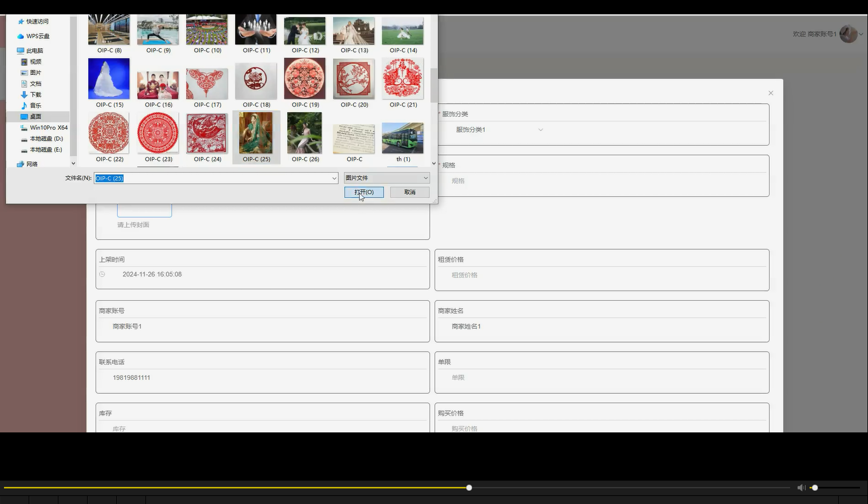Select thumbnail OIP-C (14)
The image size is (868, 504).
pyautogui.click(x=403, y=34)
